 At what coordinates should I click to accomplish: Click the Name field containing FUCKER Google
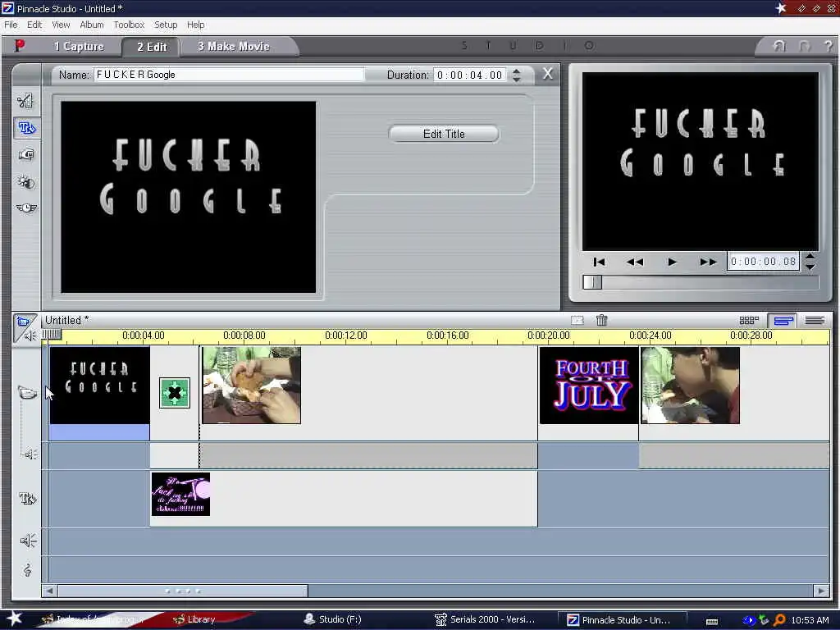[230, 75]
